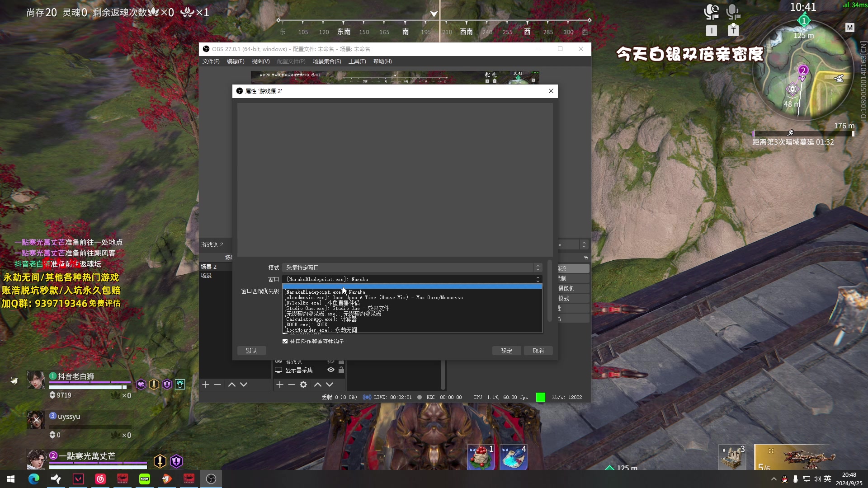Click the tray microphone icon
This screenshot has height=488, width=868.
[795, 479]
